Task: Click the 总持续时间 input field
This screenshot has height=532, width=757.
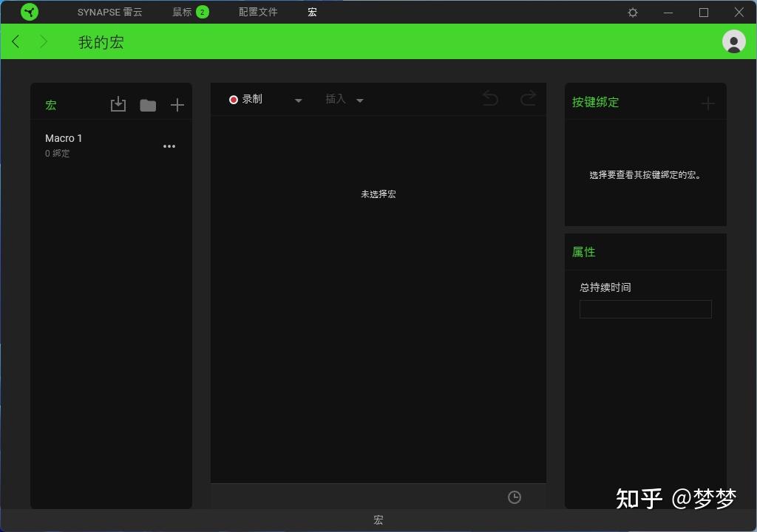Action: click(x=645, y=309)
